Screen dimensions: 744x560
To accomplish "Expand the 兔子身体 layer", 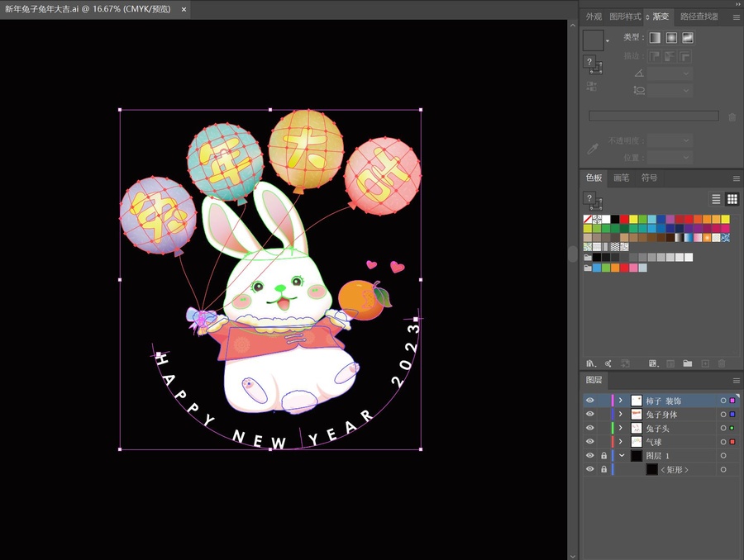I will coord(620,415).
